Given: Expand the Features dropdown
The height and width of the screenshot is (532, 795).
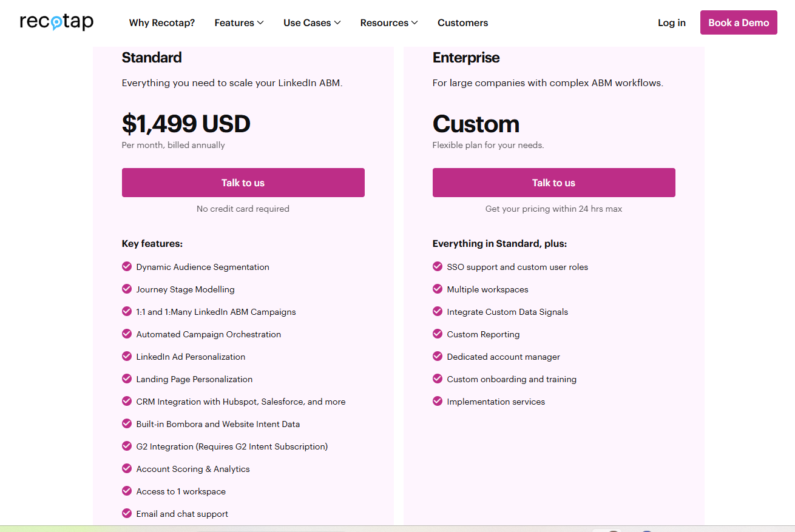Looking at the screenshot, I should (238, 22).
